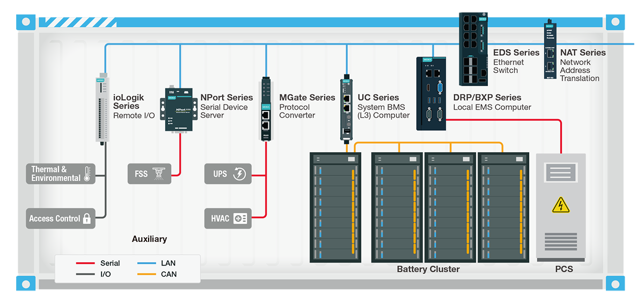Viewport: 644px width, 303px height.
Task: Click the MGate protocol converter device
Action: [266, 109]
